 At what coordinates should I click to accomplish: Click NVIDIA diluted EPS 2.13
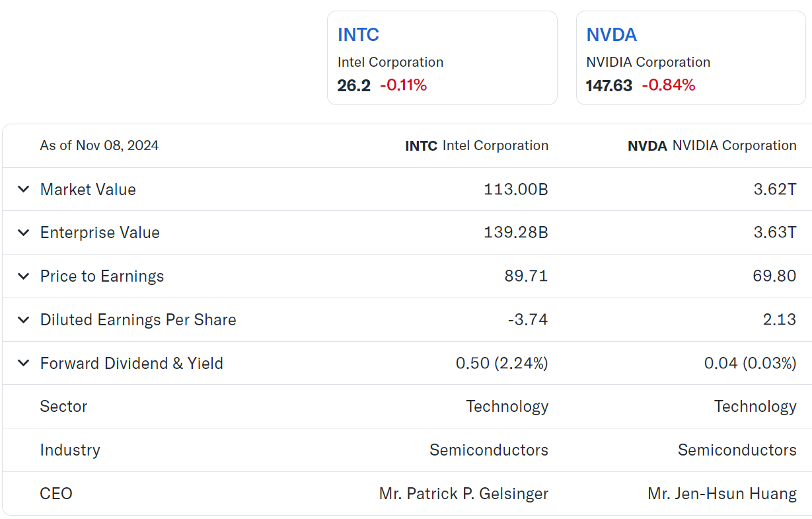point(780,320)
